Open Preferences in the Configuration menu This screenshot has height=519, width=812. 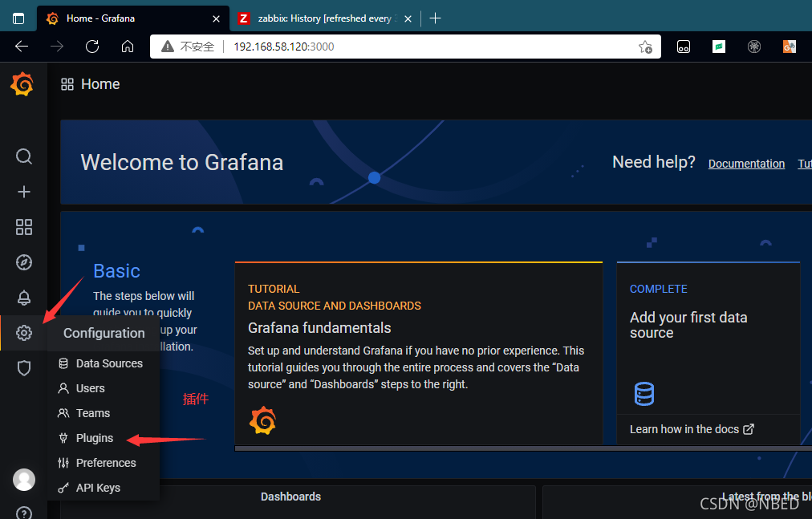click(x=103, y=463)
